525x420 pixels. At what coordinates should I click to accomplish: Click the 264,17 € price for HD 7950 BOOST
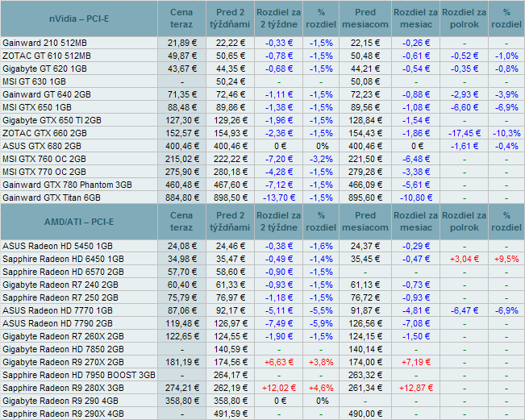tap(231, 375)
